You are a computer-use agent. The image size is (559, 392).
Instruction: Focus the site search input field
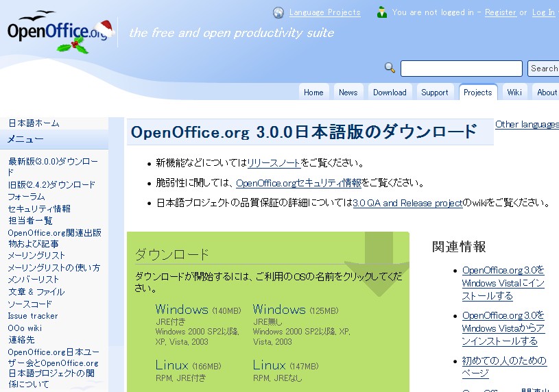(x=462, y=69)
